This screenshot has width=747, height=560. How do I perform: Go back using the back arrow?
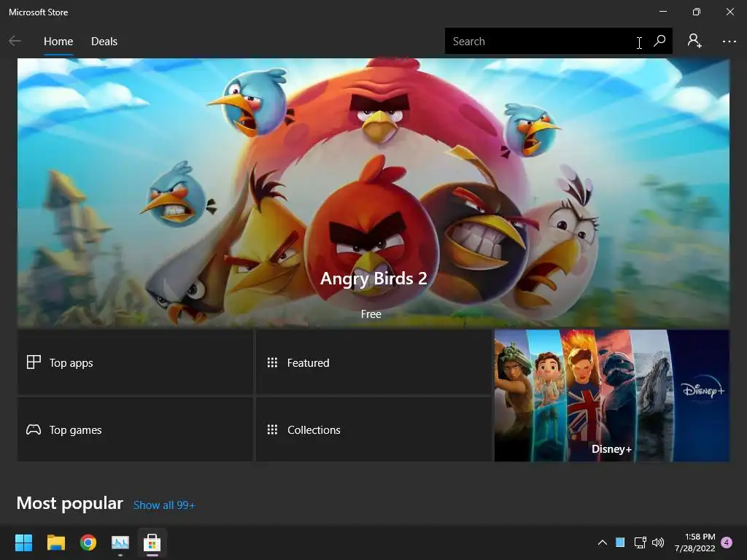(15, 42)
